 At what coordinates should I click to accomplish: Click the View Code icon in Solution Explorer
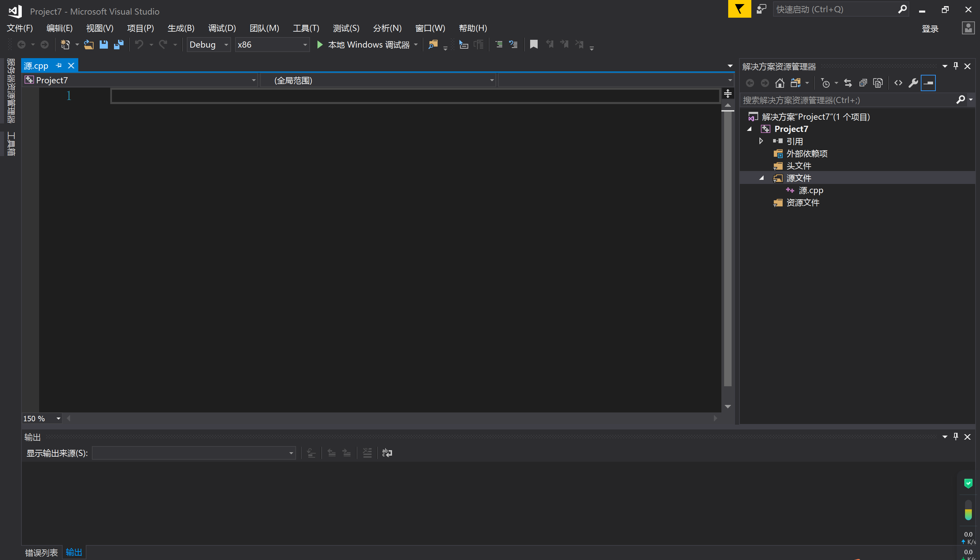coord(898,83)
